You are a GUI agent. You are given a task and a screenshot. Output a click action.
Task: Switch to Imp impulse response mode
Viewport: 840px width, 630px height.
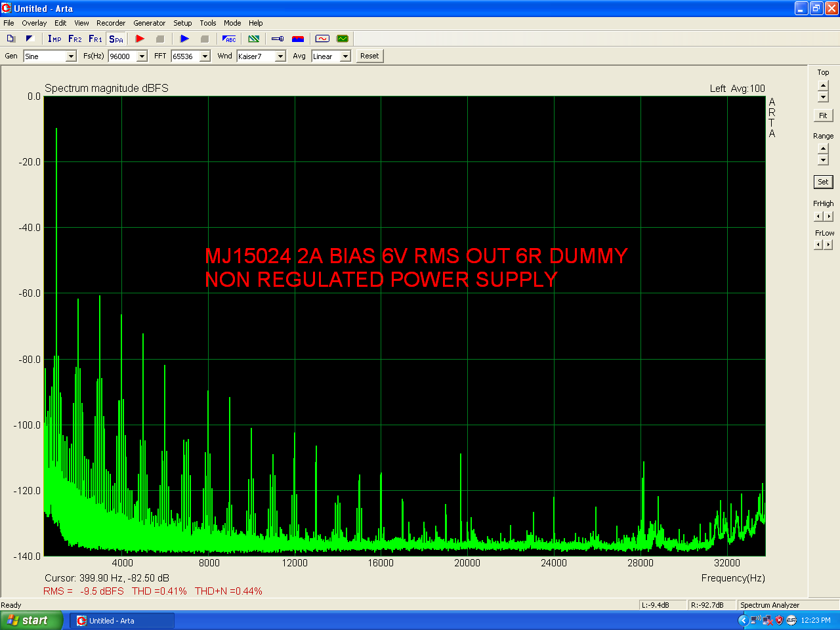54,39
